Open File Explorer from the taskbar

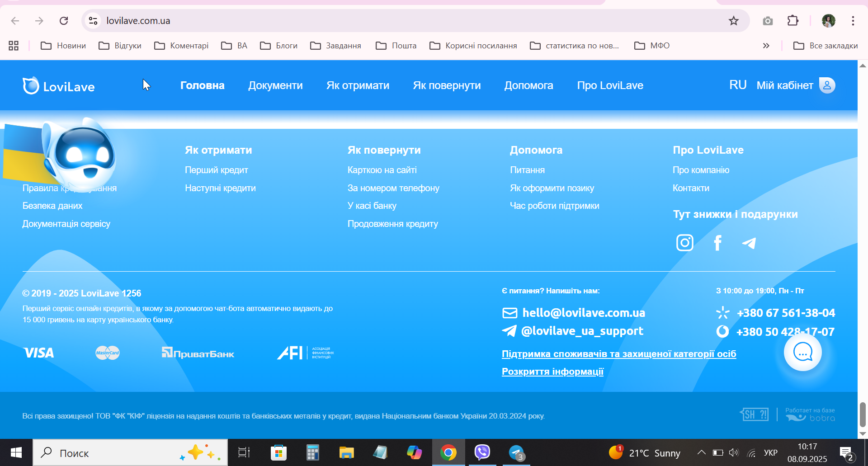[x=346, y=452]
